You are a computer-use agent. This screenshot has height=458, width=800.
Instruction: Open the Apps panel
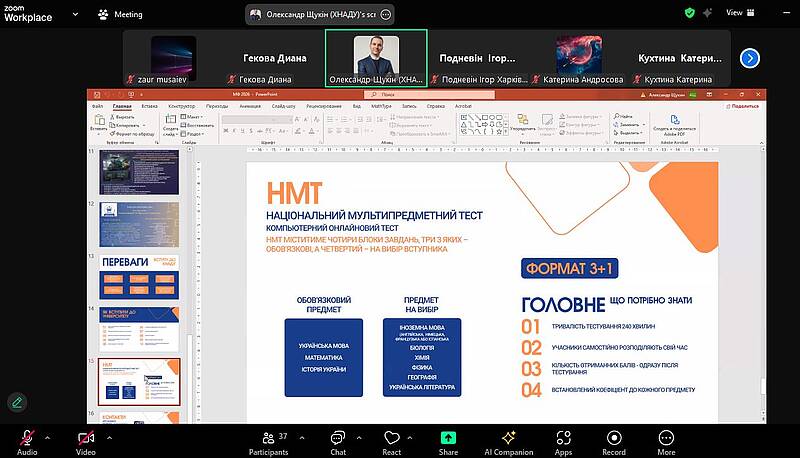564,440
